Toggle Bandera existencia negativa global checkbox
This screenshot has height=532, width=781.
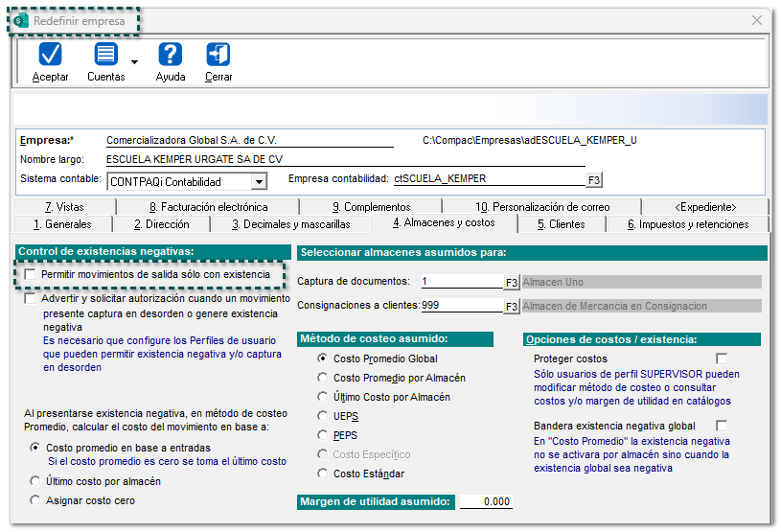[x=722, y=425]
